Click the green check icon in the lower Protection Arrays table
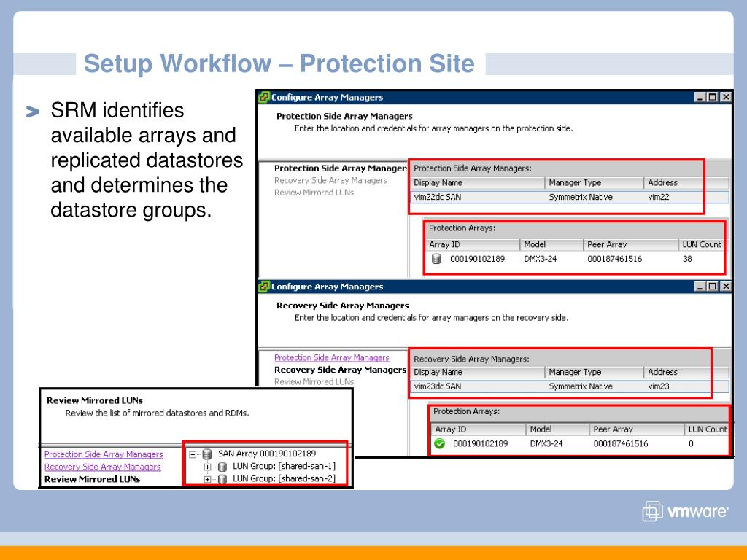The width and height of the screenshot is (747, 560). click(x=440, y=443)
